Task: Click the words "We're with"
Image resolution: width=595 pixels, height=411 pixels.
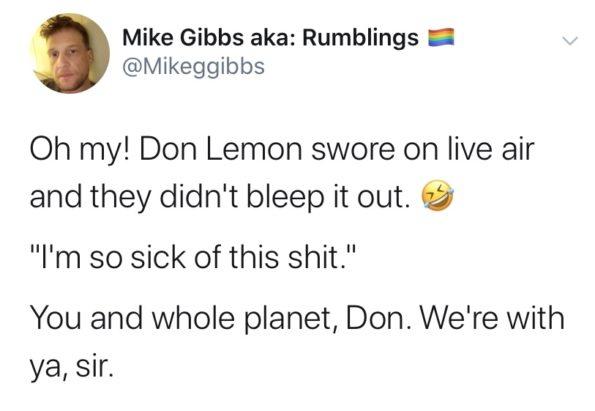Action: (x=493, y=317)
